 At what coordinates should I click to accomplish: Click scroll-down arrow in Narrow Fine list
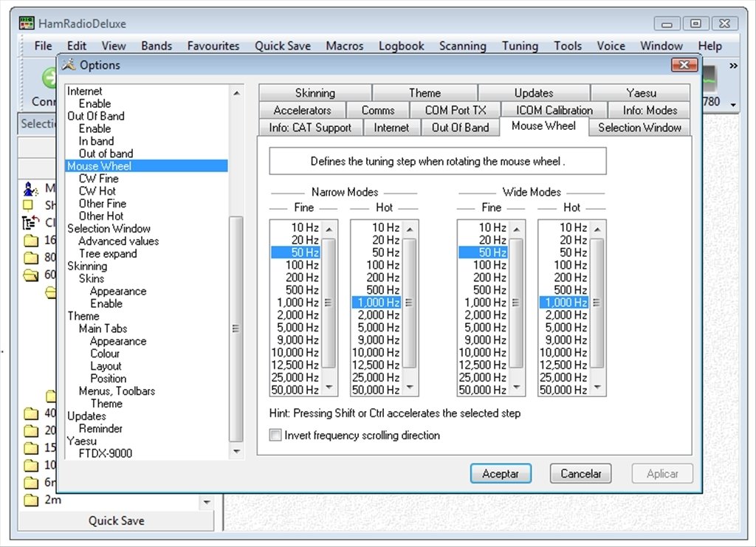[x=329, y=387]
